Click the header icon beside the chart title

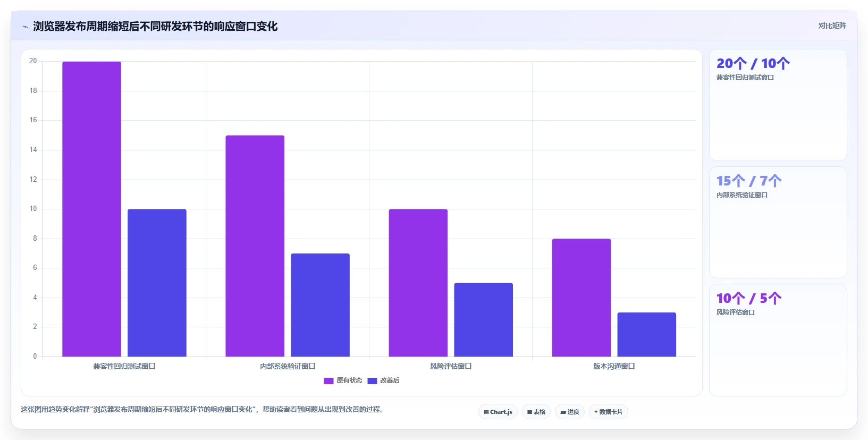25,27
